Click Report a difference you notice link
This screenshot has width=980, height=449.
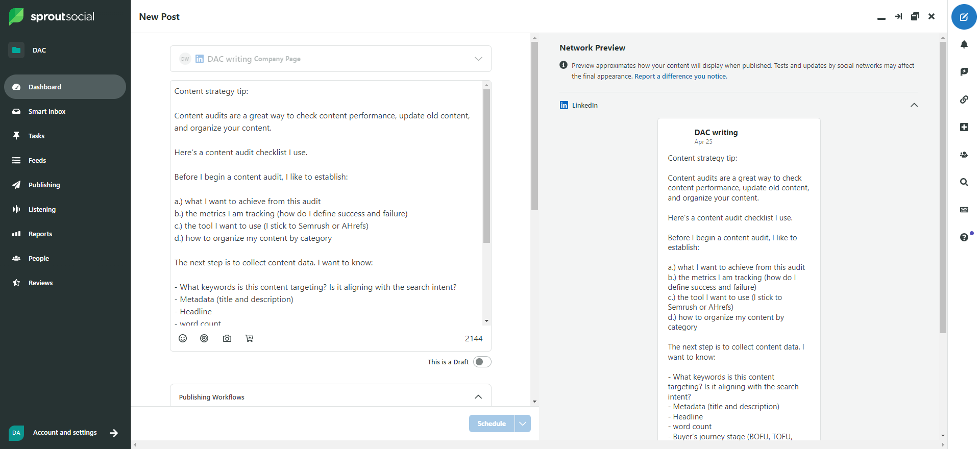680,77
